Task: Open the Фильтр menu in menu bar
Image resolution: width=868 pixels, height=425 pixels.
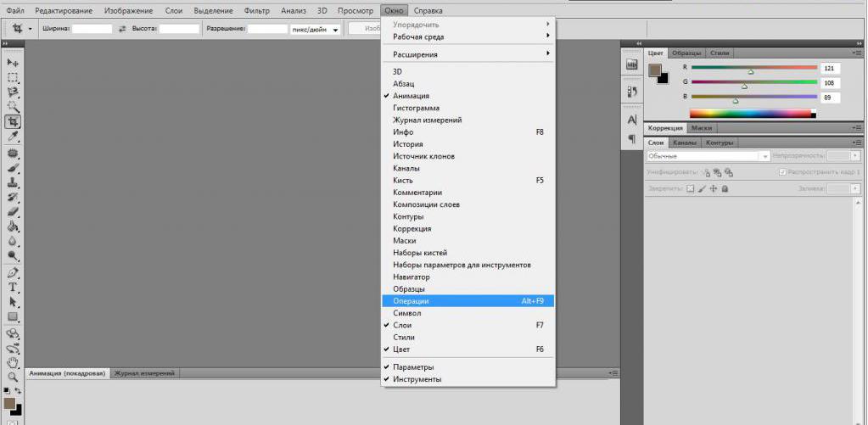Action: [x=256, y=10]
